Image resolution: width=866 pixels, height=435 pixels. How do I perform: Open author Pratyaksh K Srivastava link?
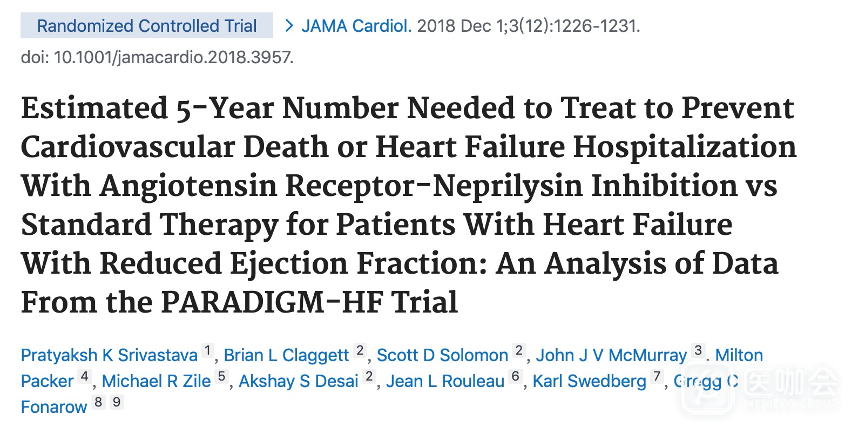110,355
